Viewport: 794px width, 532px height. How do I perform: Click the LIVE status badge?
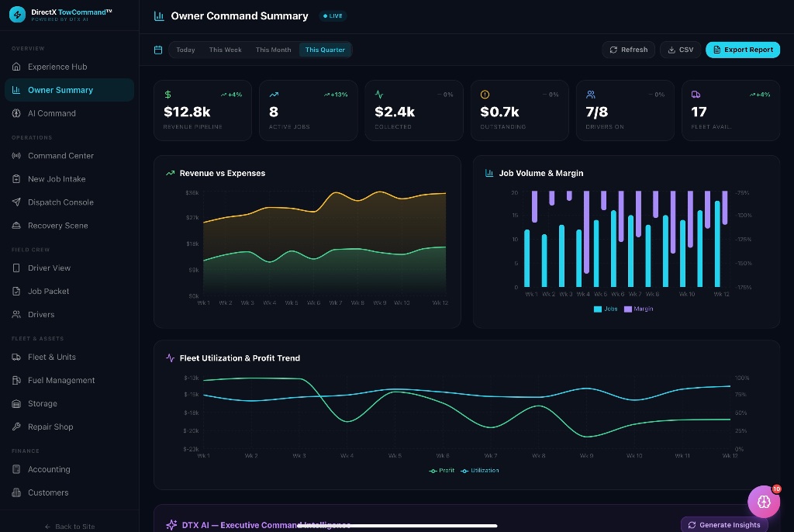(333, 16)
